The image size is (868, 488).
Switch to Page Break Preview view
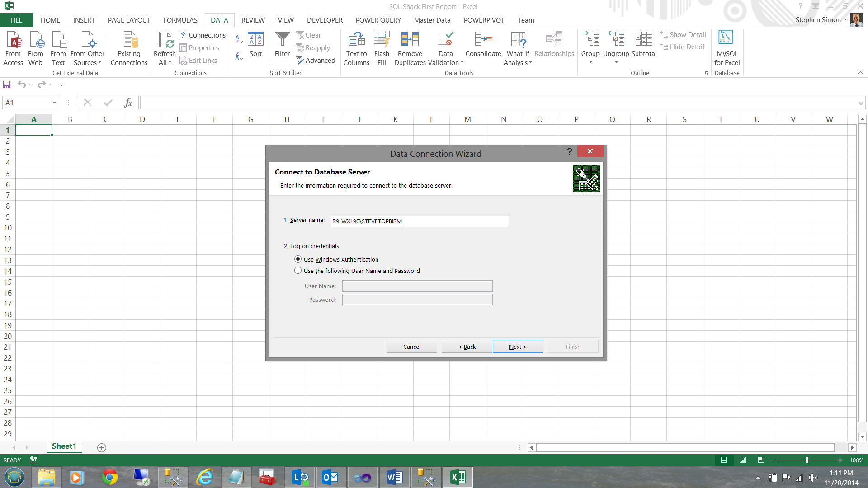point(761,460)
